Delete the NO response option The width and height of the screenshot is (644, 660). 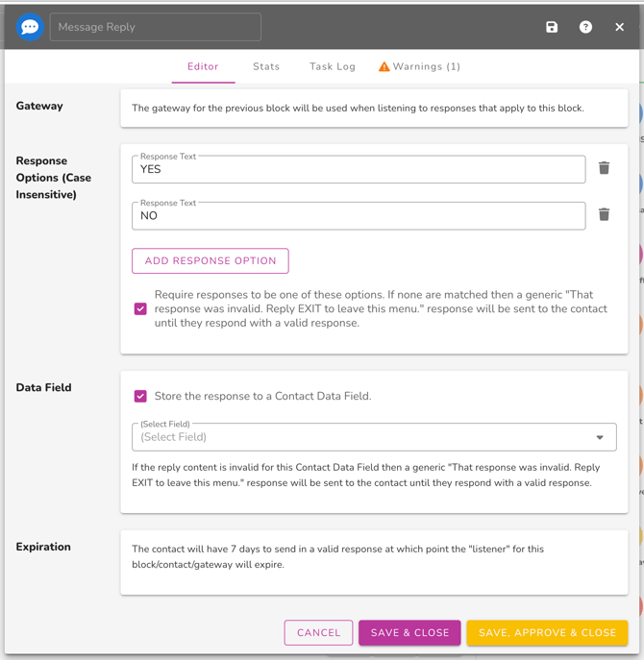(x=604, y=214)
